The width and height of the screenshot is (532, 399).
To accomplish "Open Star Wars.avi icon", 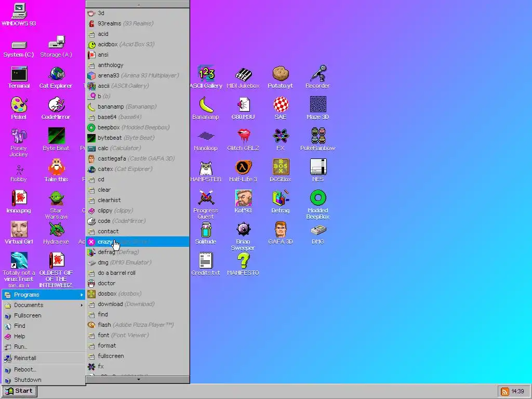I will [x=56, y=205].
